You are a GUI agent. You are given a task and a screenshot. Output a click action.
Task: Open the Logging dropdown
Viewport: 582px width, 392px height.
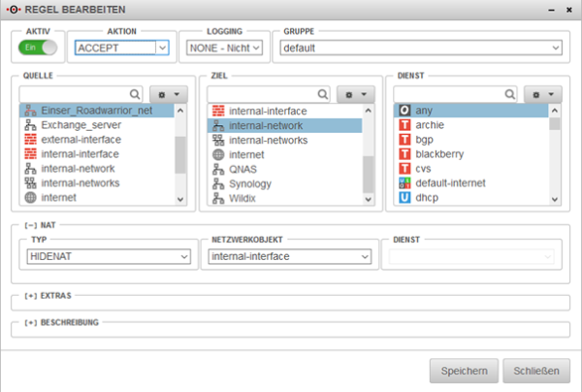pyautogui.click(x=256, y=47)
